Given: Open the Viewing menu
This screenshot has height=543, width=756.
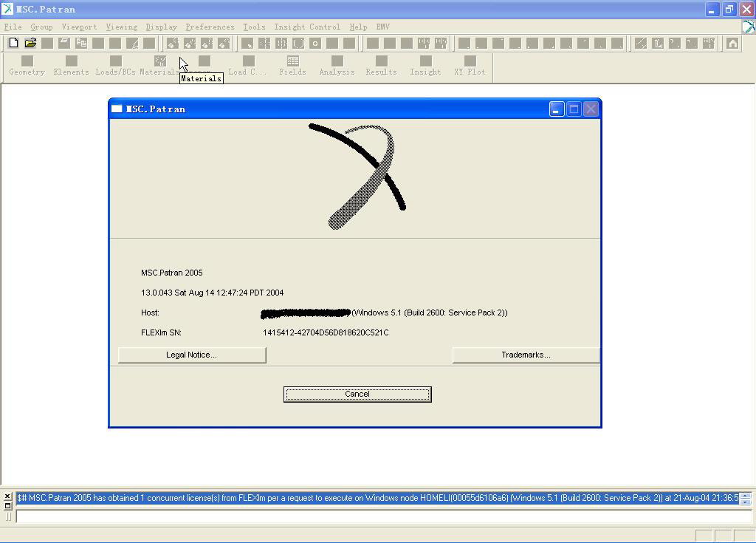Looking at the screenshot, I should [x=122, y=27].
